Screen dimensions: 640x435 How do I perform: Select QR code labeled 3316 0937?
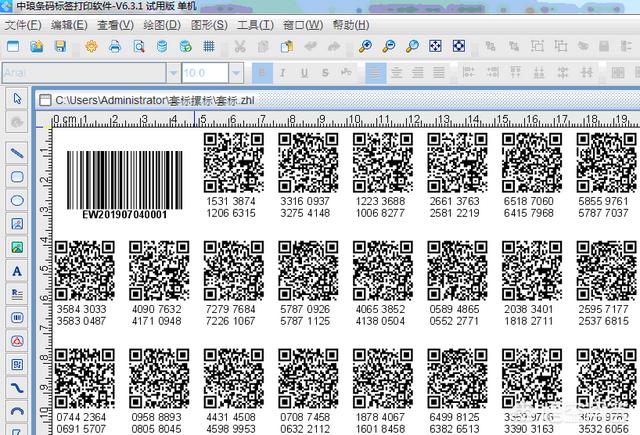tap(308, 163)
